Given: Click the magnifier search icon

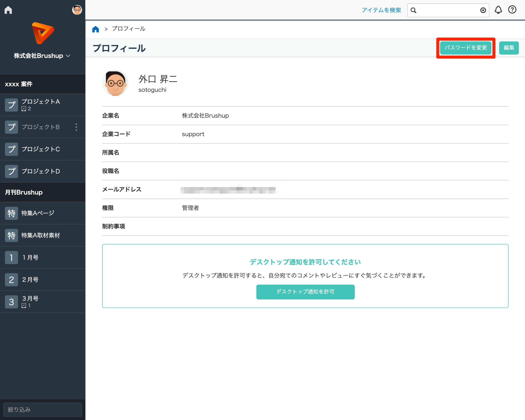Looking at the screenshot, I should (413, 10).
